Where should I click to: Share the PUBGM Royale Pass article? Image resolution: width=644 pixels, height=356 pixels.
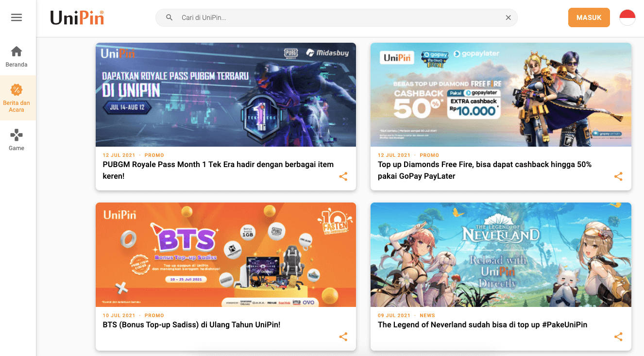(343, 177)
